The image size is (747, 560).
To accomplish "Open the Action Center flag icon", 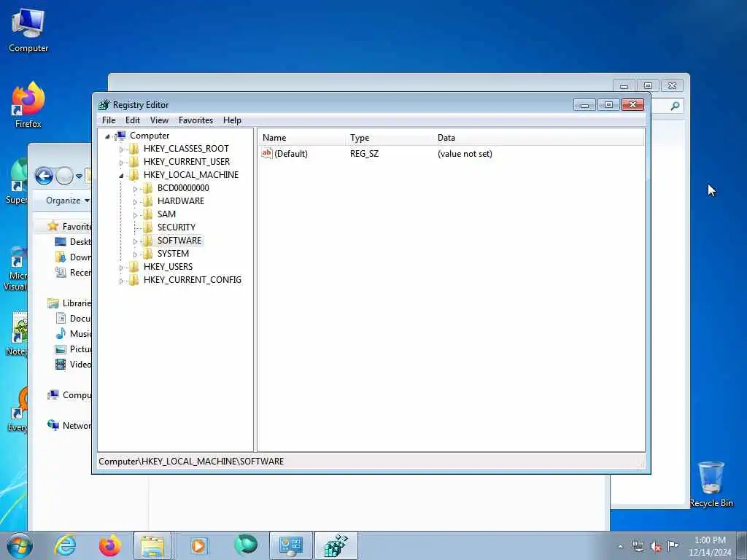I will click(673, 546).
